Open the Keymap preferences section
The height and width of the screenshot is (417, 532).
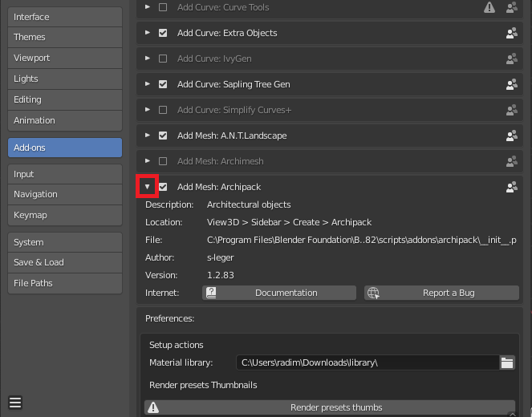click(64, 215)
